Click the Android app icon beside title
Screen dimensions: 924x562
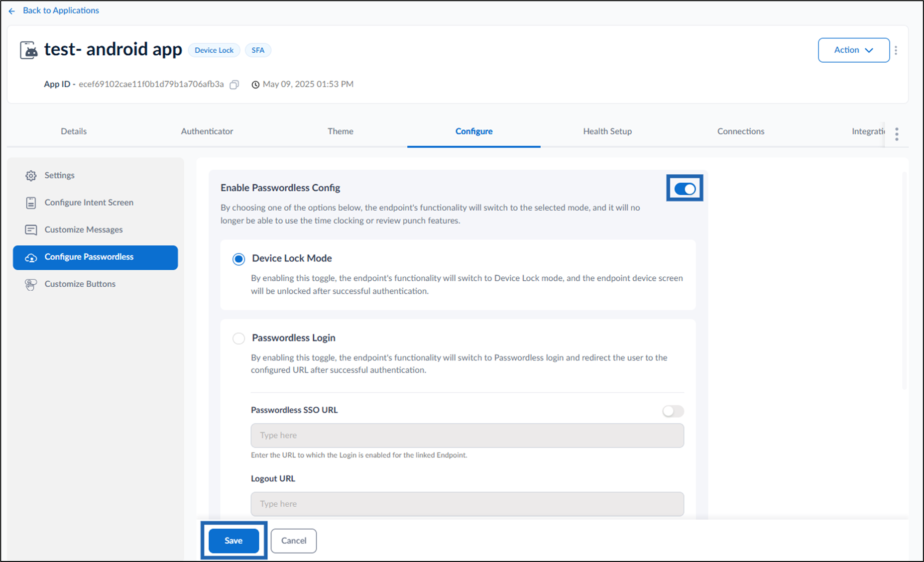coord(29,50)
